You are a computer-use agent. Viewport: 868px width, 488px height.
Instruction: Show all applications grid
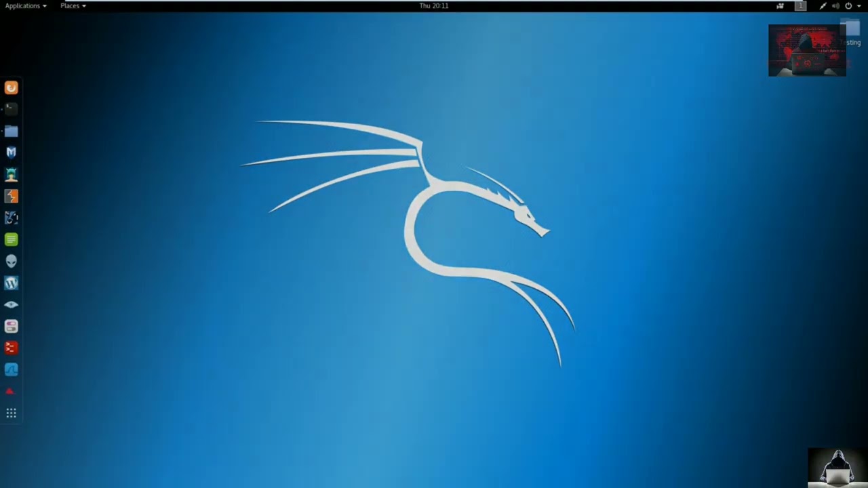(x=11, y=413)
